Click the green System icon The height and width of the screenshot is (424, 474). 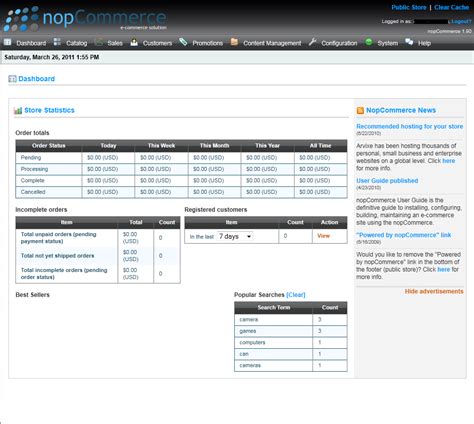pos(369,42)
